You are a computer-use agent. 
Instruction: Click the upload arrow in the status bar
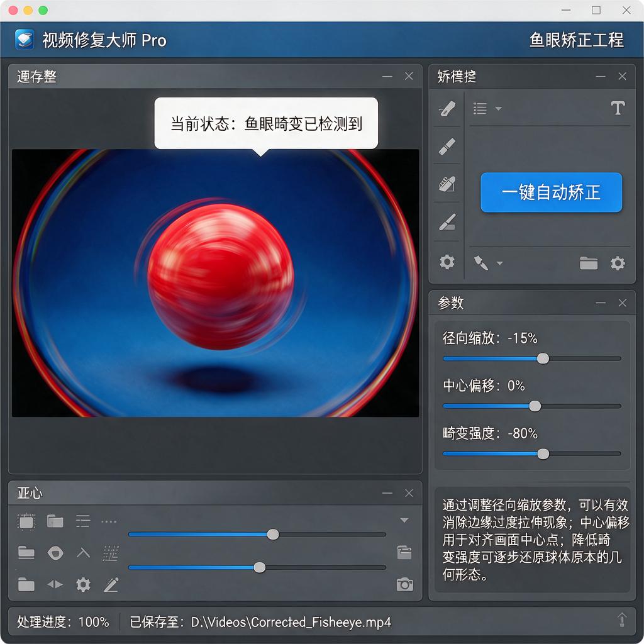(x=622, y=620)
